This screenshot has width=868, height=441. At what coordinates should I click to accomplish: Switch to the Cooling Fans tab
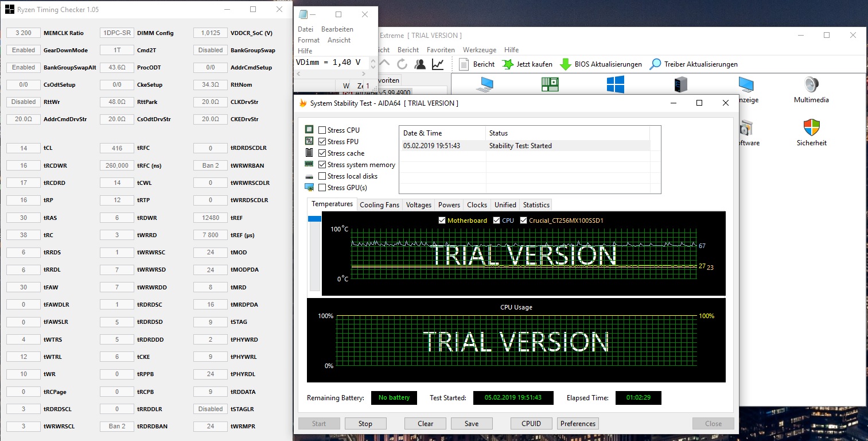pos(379,204)
